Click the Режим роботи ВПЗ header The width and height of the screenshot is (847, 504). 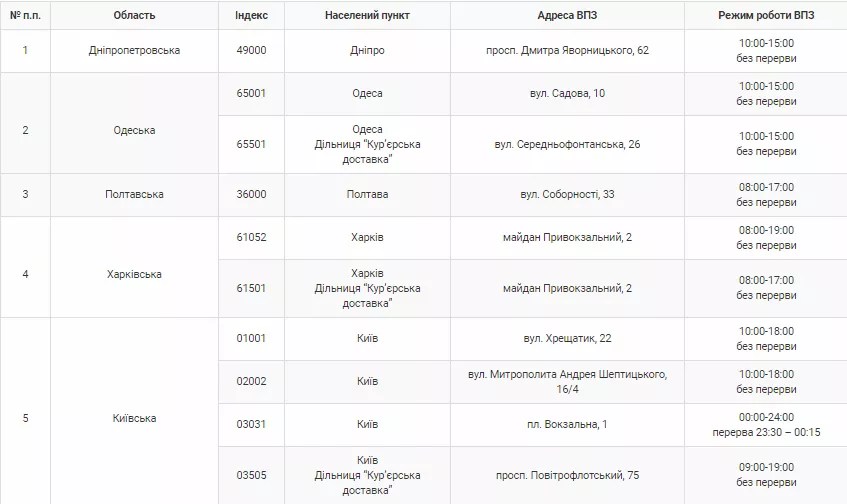pos(766,15)
